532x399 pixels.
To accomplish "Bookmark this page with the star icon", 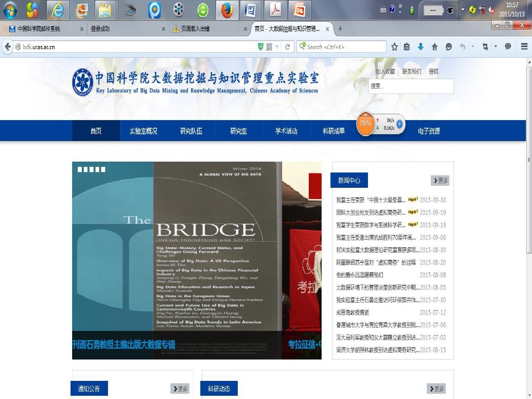I will 395,47.
